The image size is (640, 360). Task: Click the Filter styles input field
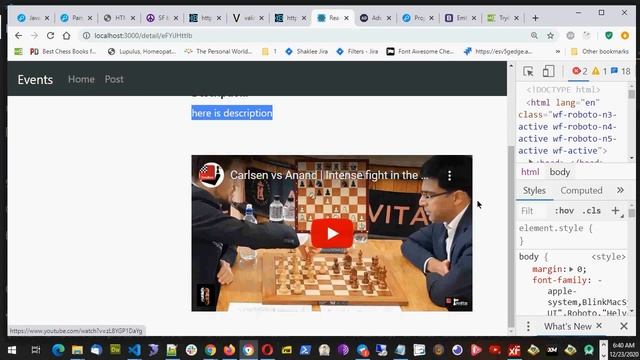(533, 211)
